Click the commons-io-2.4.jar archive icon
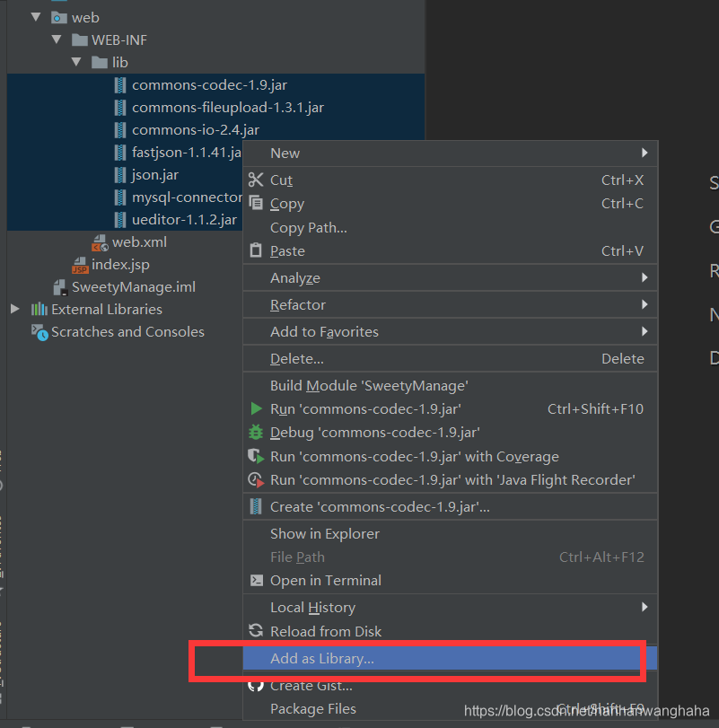Viewport: 719px width, 728px height. coord(120,129)
